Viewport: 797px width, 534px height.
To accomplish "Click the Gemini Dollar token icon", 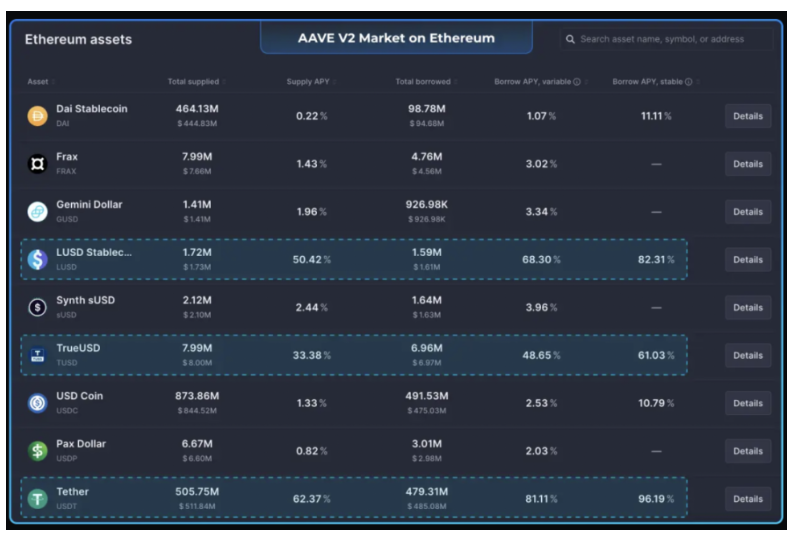I will point(37,211).
